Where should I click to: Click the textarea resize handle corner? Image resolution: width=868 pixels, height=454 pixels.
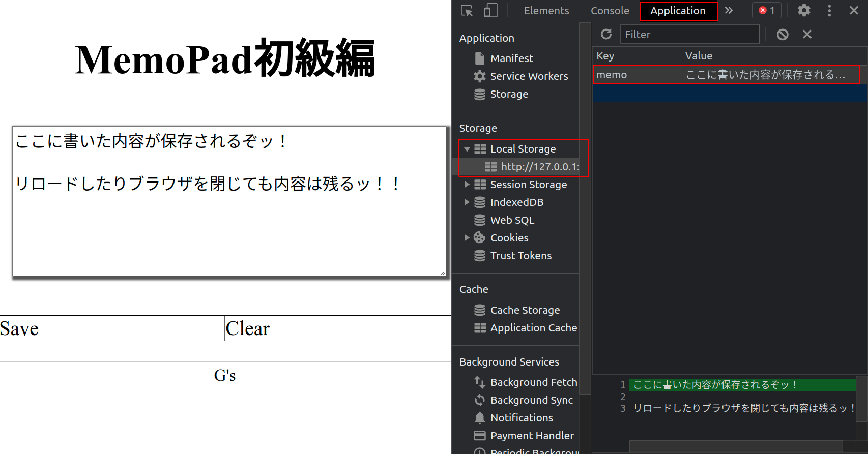coord(443,273)
